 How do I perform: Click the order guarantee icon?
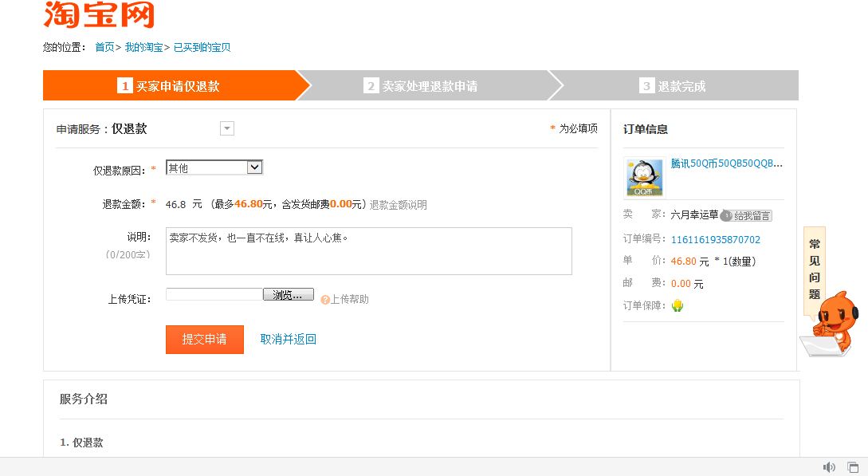(678, 305)
